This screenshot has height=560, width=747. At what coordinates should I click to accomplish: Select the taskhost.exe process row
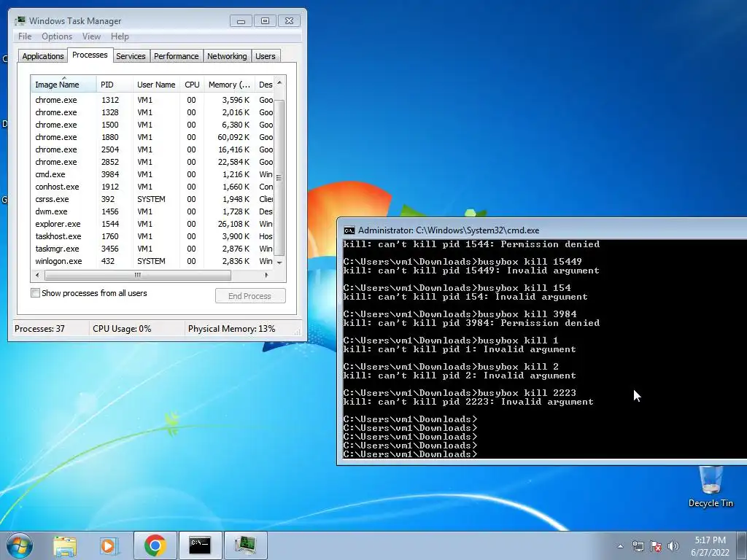click(x=152, y=236)
